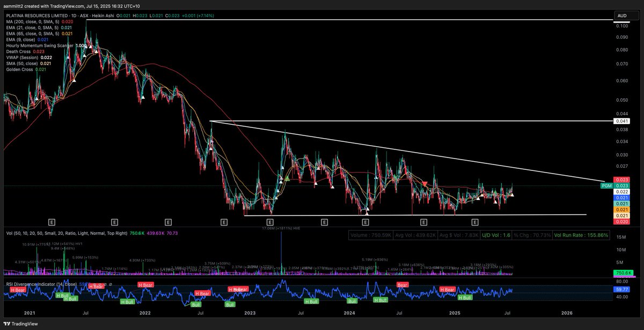The width and height of the screenshot is (644, 330).
Task: Click the white 0.022 VWAP price label
Action: click(x=621, y=192)
